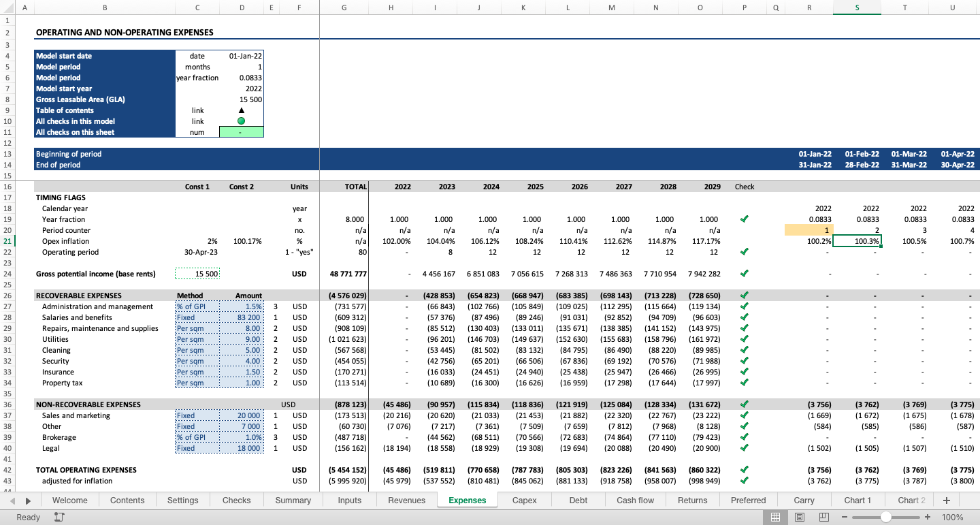Screen dimensions: 980x525
Task: Click the forward sheet navigation arrow
Action: 27,500
